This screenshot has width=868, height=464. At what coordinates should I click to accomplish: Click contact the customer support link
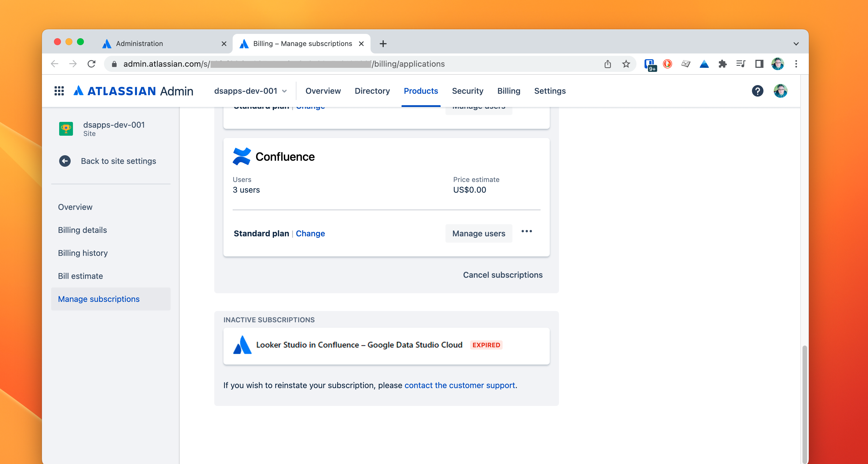click(x=460, y=385)
